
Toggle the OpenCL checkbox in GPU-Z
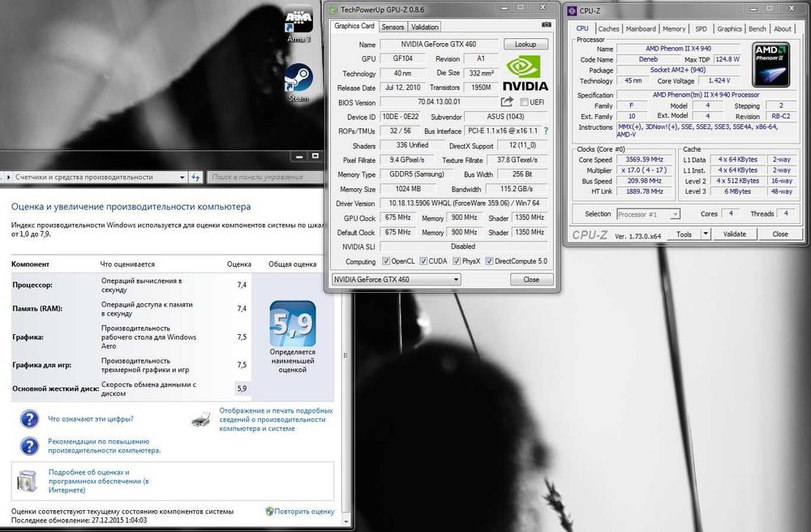point(386,261)
